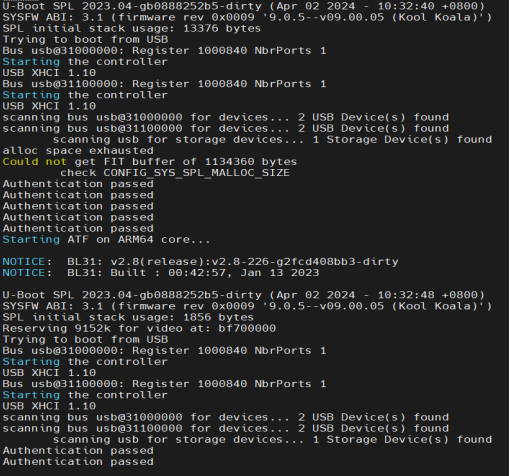Click the CONFIG_SYS_SPL_MALLOC_SIZE text

pyautogui.click(x=196, y=173)
